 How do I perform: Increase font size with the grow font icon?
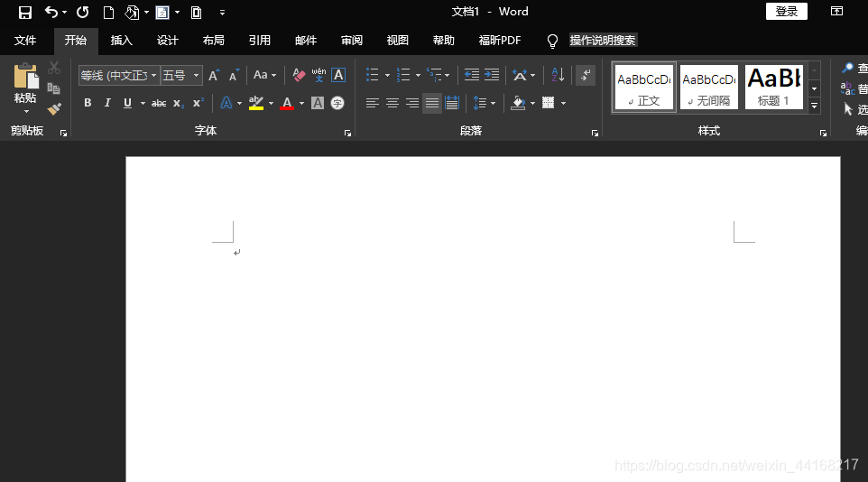(x=214, y=75)
